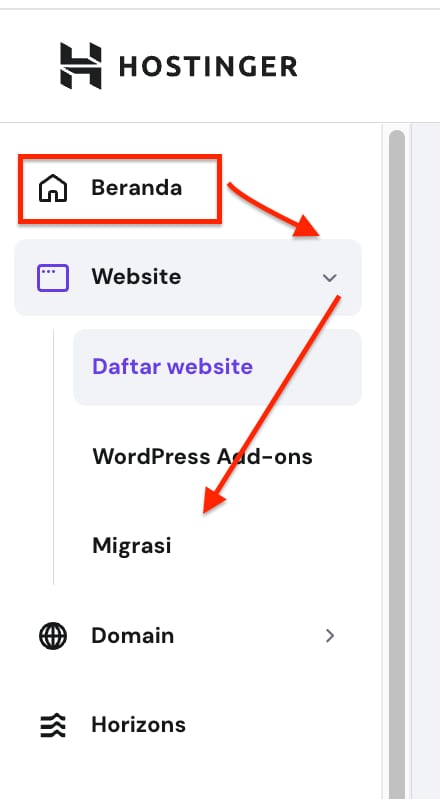Click the red arrowhead pointing at Website row
440x799 pixels.
(307, 226)
